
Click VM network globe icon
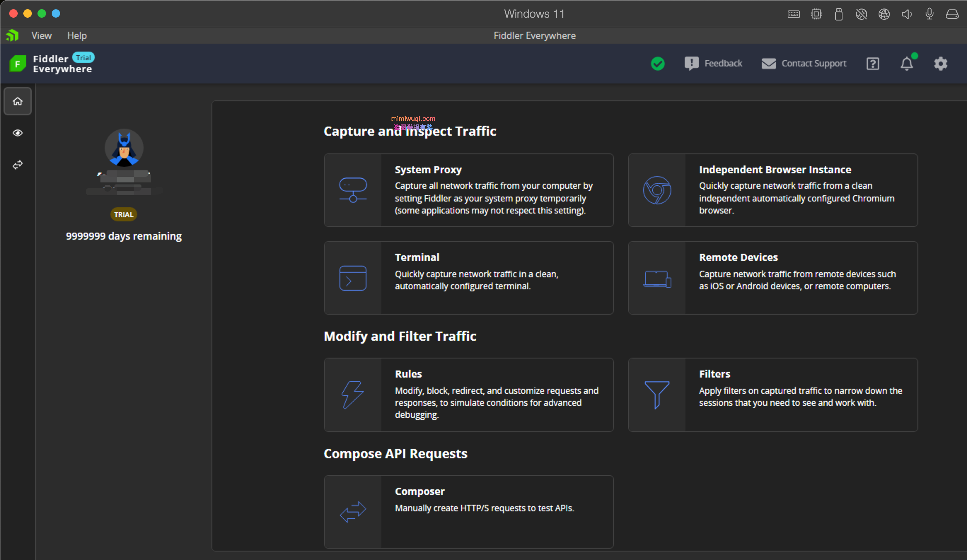pyautogui.click(x=884, y=14)
